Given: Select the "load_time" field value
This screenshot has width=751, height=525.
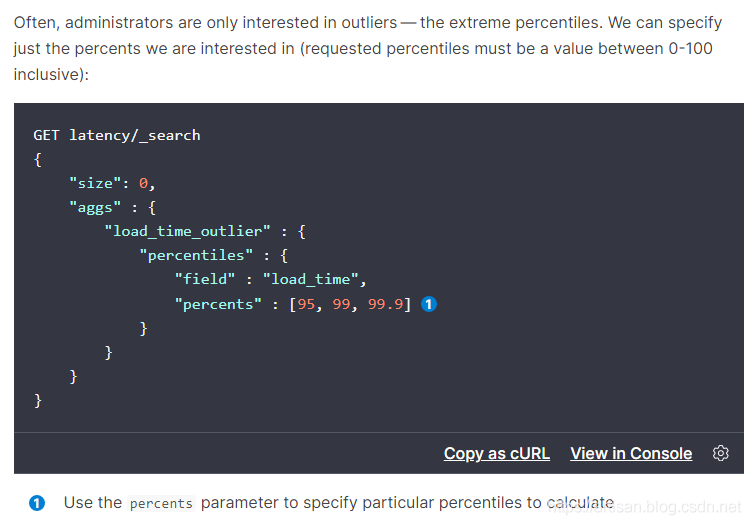Looking at the screenshot, I should [315, 280].
